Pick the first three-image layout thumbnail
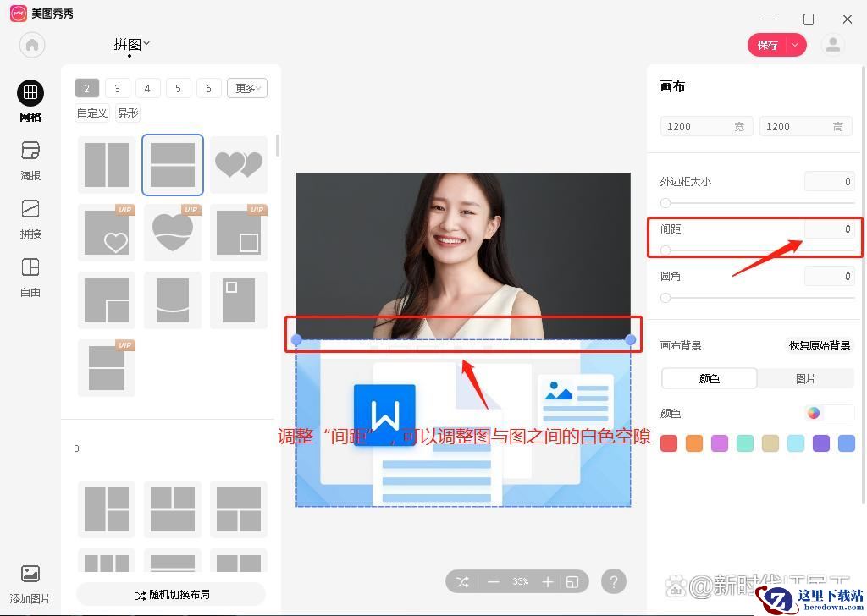The height and width of the screenshot is (616, 867). point(107,509)
